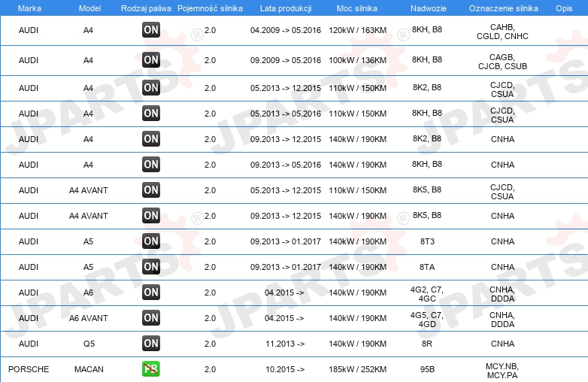Click body code 4G2, C7, 4GC
This screenshot has width=588, height=382.
[427, 294]
